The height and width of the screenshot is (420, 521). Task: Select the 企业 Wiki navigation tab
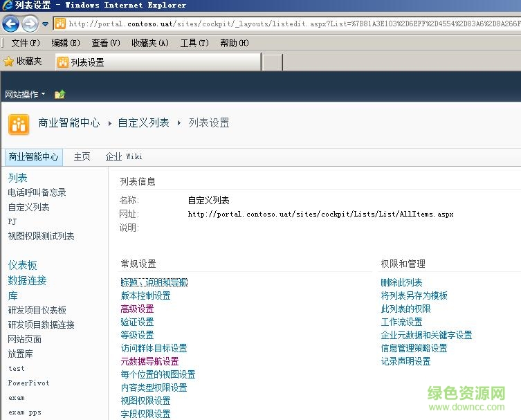[124, 156]
